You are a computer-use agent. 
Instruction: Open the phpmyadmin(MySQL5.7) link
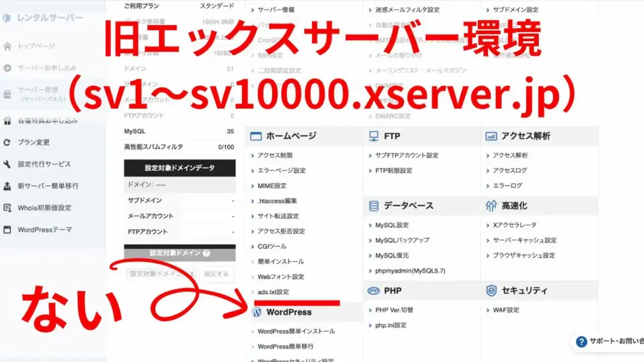410,271
